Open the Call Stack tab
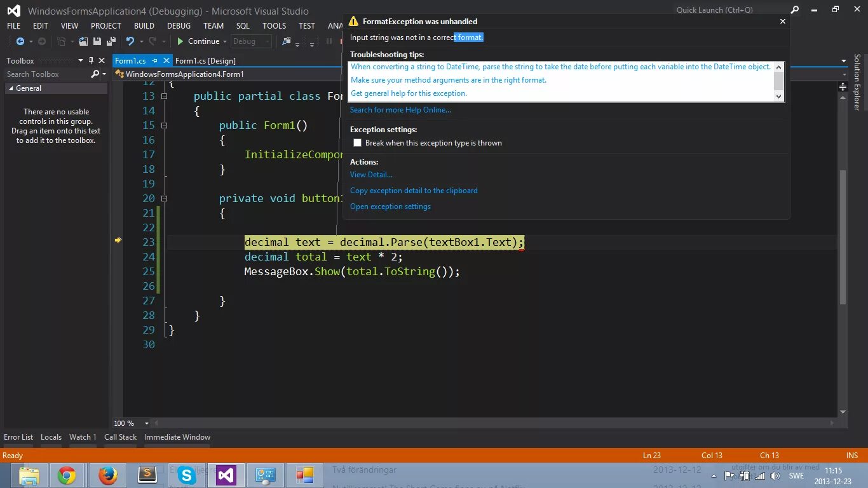 pos(120,437)
